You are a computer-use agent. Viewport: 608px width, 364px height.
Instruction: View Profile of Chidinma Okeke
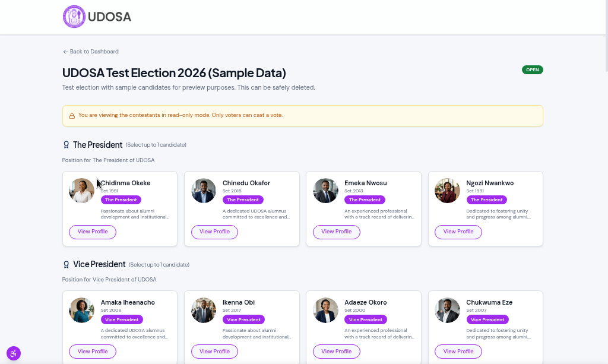point(93,232)
